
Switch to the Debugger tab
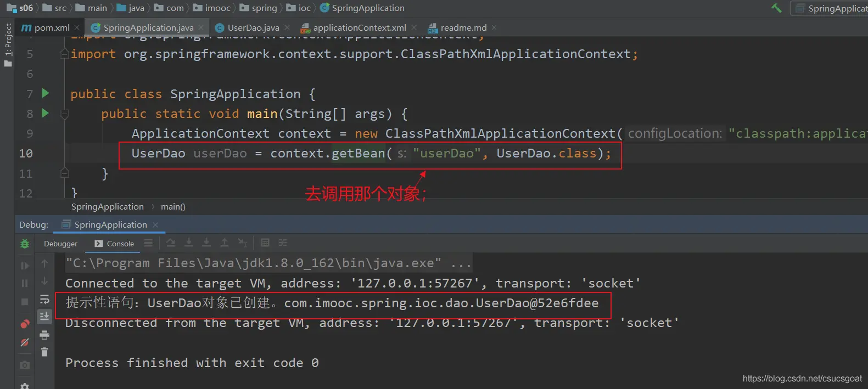pos(60,244)
